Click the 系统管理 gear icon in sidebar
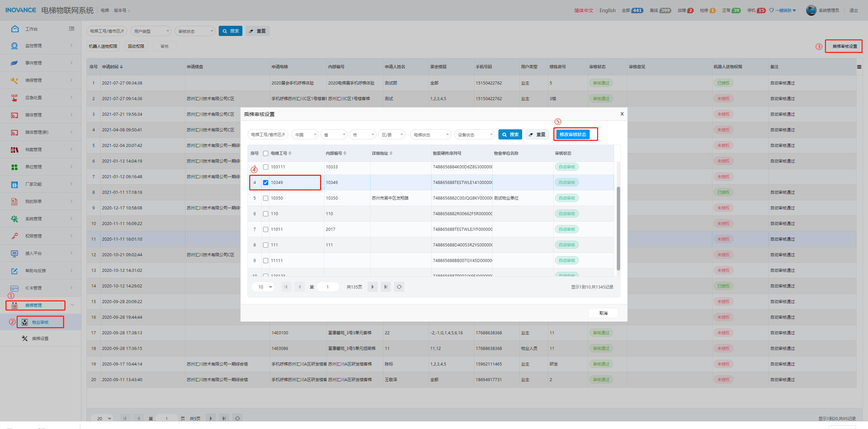868x429 pixels. (14, 219)
